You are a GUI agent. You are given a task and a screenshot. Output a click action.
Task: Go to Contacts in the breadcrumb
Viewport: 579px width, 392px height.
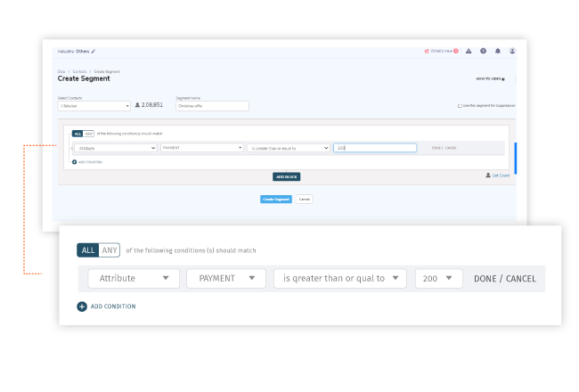click(79, 71)
